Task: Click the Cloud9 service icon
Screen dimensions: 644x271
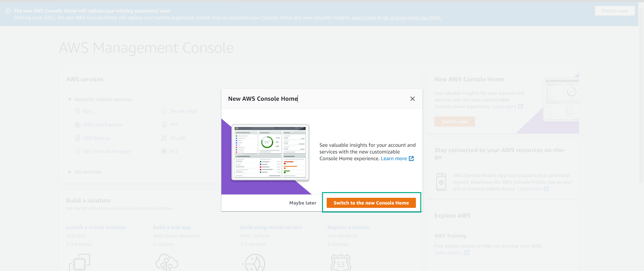Action: [164, 138]
